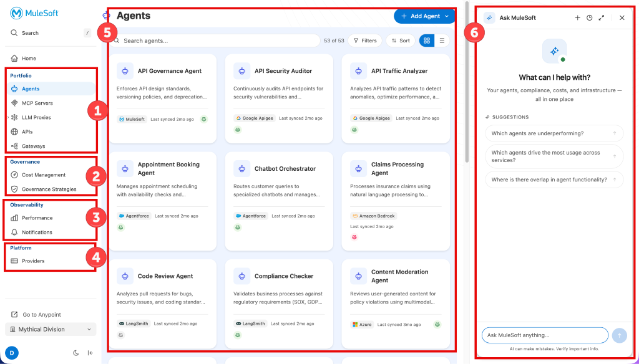Switch to list view
This screenshot has width=639, height=364.
point(442,41)
